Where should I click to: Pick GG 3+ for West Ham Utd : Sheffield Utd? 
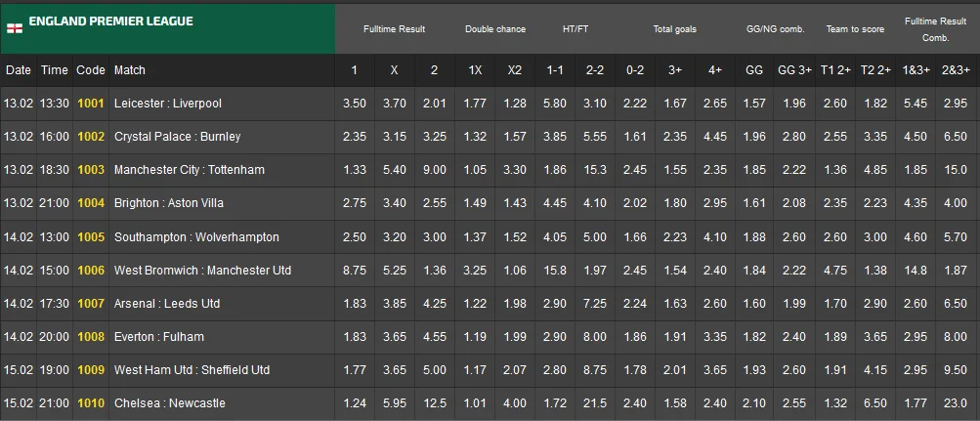[794, 369]
